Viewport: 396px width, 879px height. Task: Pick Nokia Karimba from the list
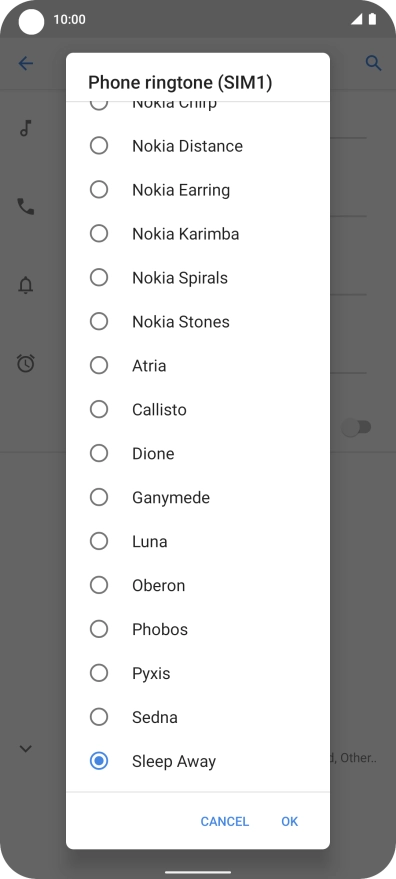197,234
